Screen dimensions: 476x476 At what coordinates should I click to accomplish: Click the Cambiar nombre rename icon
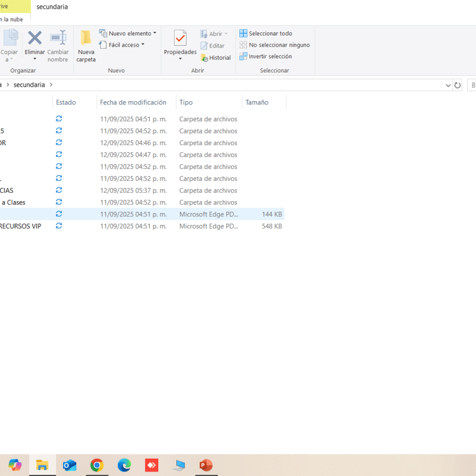click(x=58, y=38)
